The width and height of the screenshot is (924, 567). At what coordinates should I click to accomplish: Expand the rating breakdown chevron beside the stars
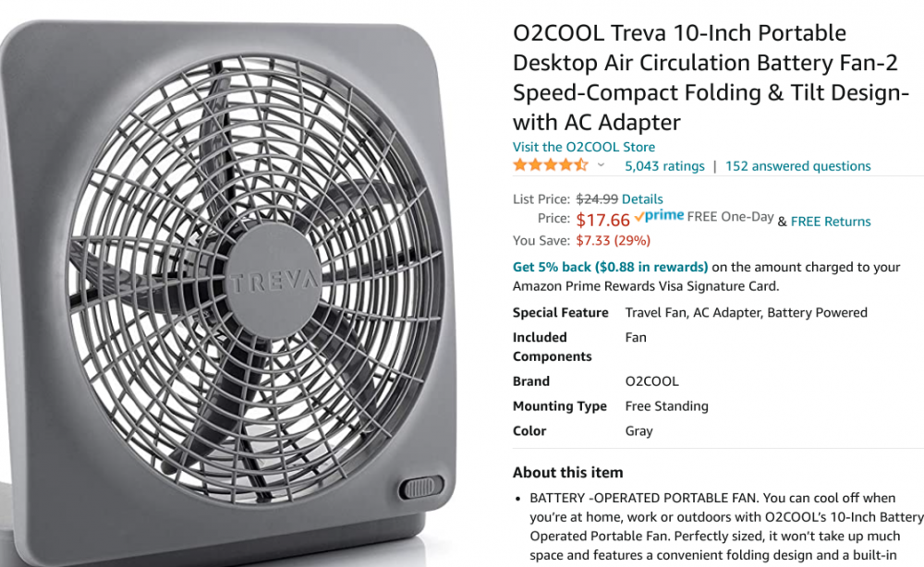tap(601, 166)
